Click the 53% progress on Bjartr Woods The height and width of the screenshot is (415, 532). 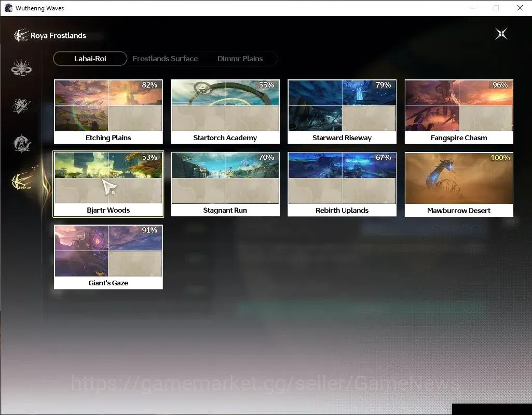tap(149, 157)
